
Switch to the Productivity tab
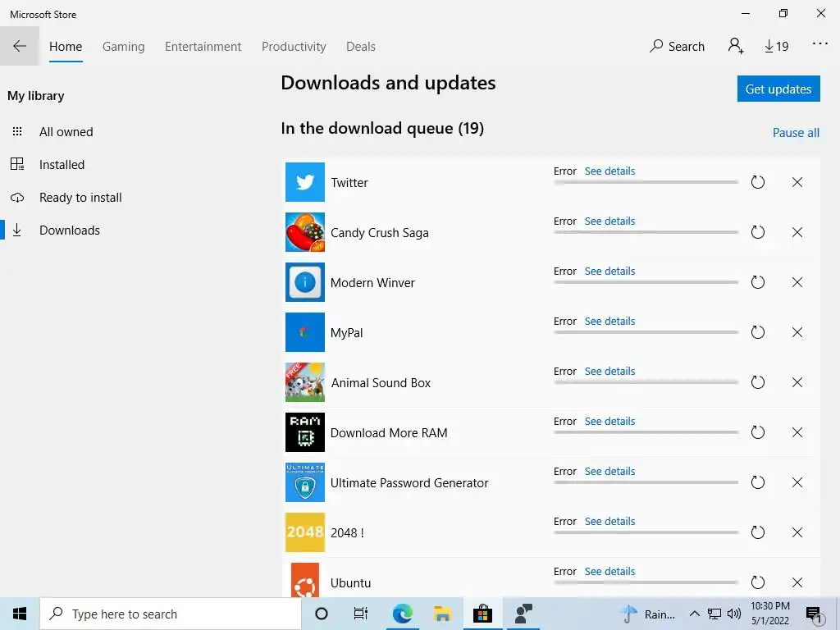[x=294, y=47]
